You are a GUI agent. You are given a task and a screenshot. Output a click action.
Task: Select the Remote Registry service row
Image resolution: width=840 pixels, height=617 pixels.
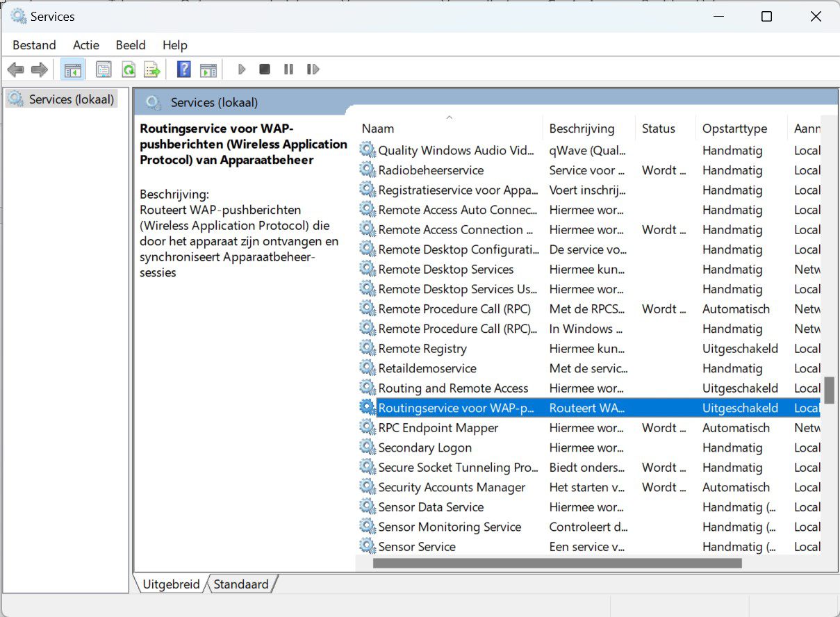pyautogui.click(x=422, y=349)
